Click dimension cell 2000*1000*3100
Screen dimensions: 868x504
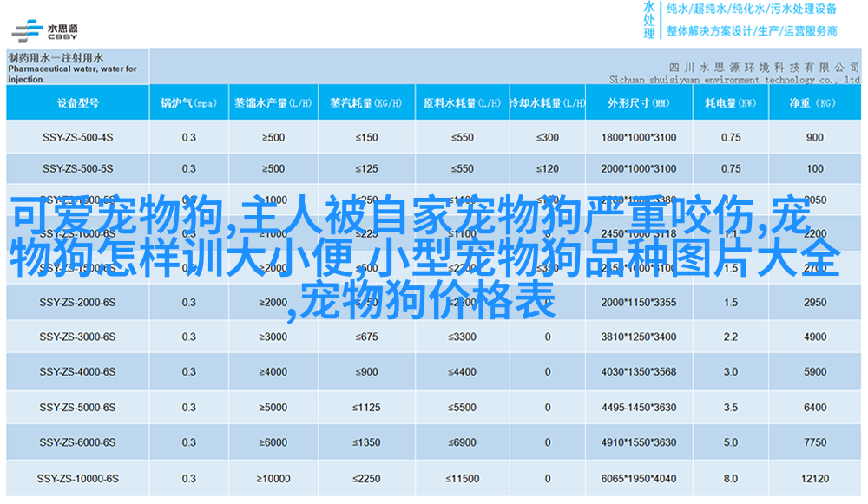tap(639, 169)
